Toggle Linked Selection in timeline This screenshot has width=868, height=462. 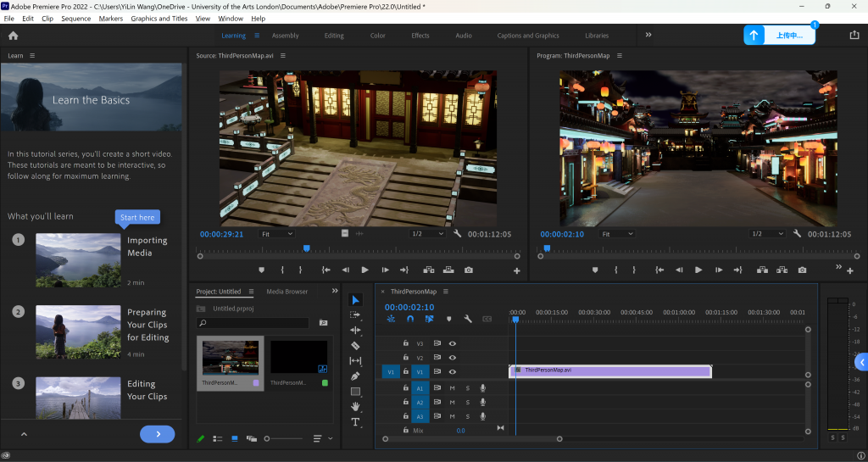point(429,320)
